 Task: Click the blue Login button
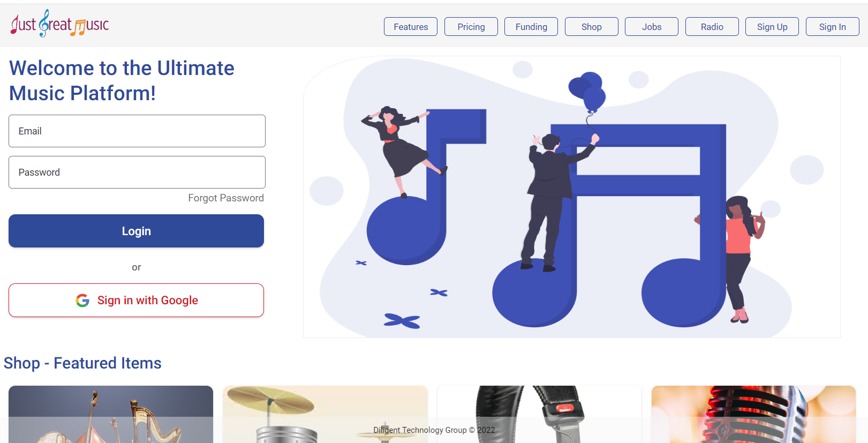point(136,231)
